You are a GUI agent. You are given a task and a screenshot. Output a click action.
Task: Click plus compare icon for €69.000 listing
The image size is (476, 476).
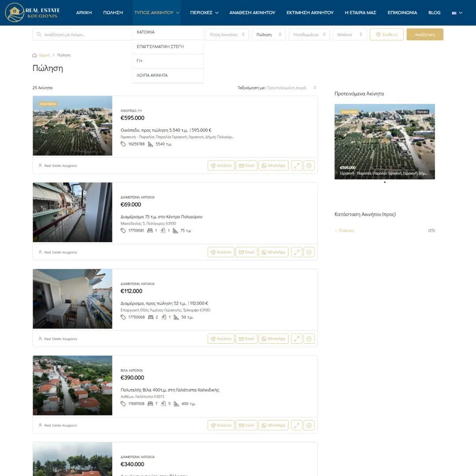click(x=309, y=252)
